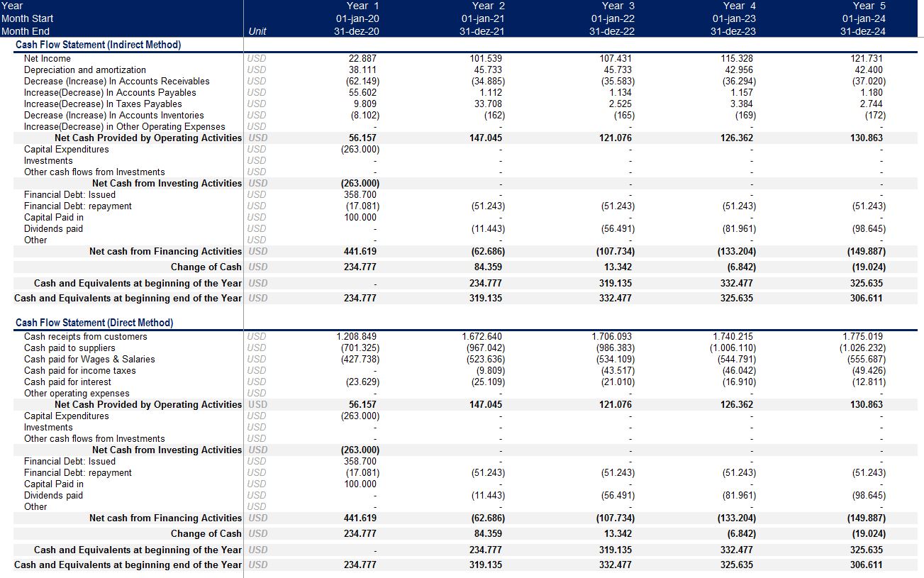
Task: Select inventories value '(169)'
Action: (745, 115)
